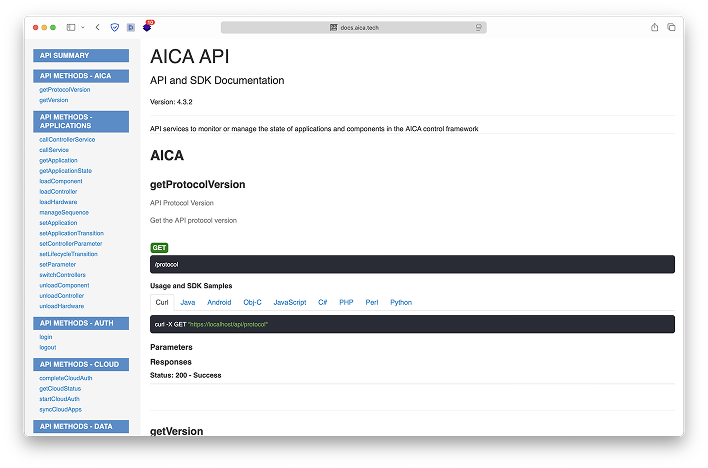The height and width of the screenshot is (468, 708).
Task: Open setApplicationTransition link
Action: point(71,234)
